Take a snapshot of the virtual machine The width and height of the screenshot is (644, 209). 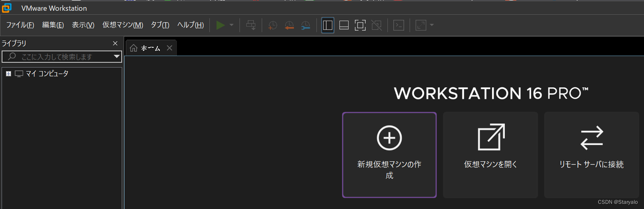coord(272,25)
